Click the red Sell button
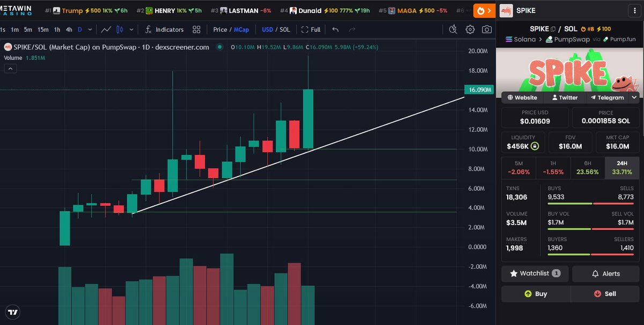This screenshot has width=644, height=325. pos(605,294)
